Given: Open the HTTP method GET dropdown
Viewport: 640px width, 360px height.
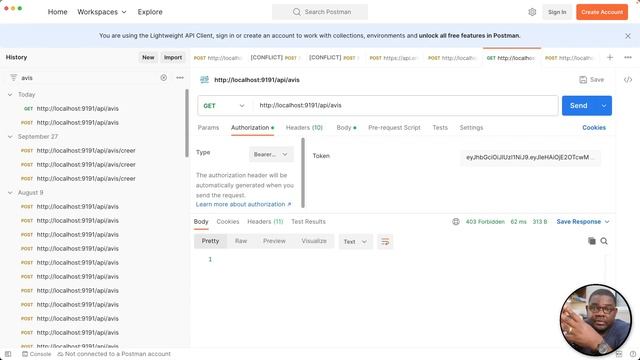Looking at the screenshot, I should (224, 106).
